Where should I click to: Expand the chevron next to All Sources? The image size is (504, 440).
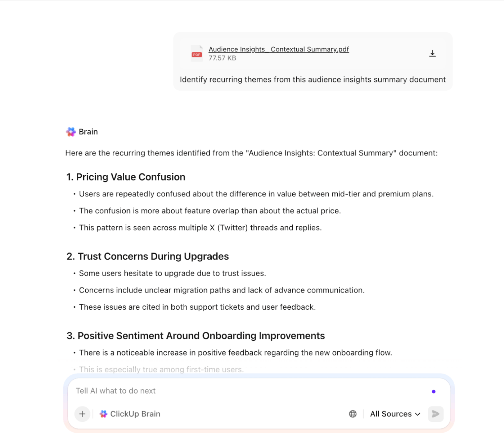[x=417, y=414]
